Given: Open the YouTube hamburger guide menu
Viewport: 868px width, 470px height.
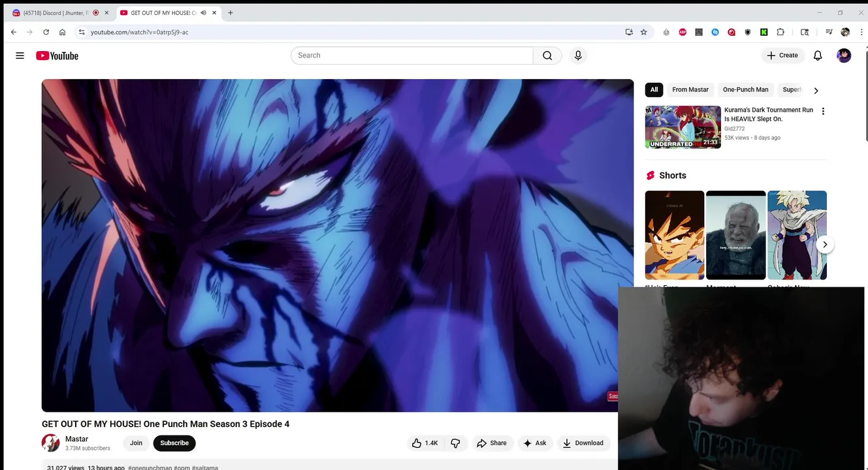Looking at the screenshot, I should [x=20, y=55].
